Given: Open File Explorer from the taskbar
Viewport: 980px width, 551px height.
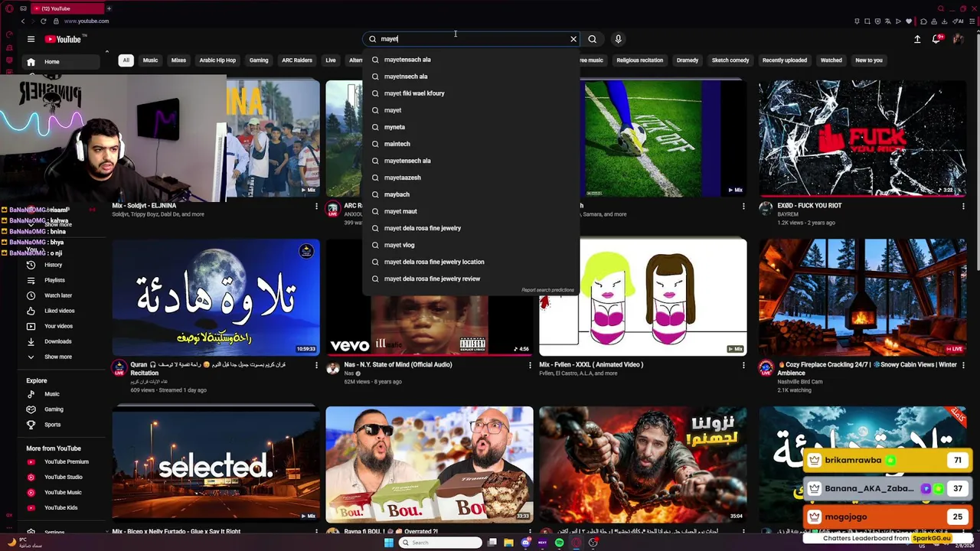Looking at the screenshot, I should pyautogui.click(x=508, y=543).
